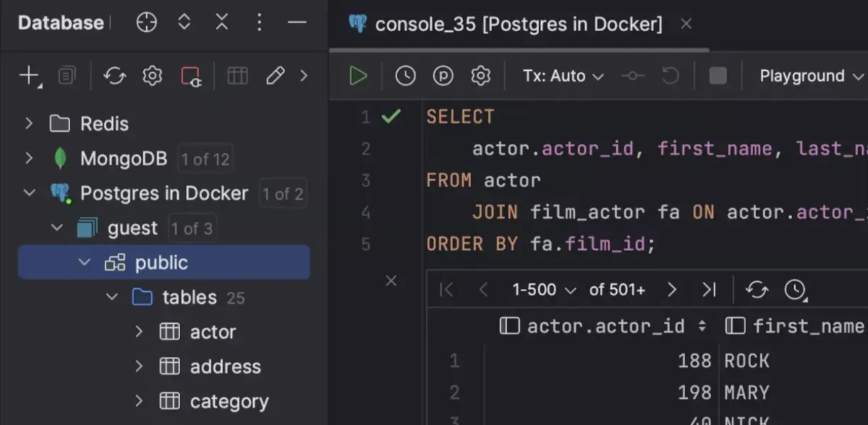Click the Duplicate data source icon
Screen dimensions: 868x425
point(67,76)
